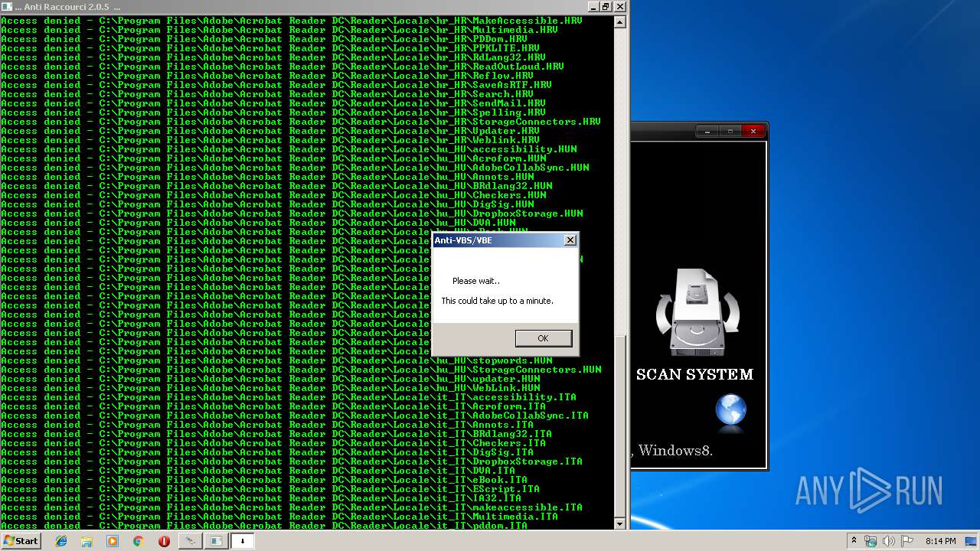Open Windows Media Player from the taskbar

pyautogui.click(x=113, y=541)
